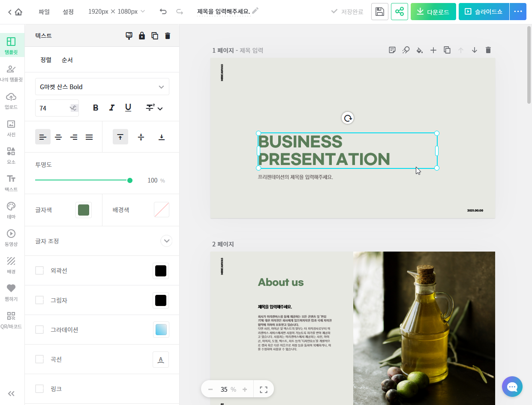Enable the 그라데이션 gradient checkbox
This screenshot has width=532, height=405.
tap(39, 330)
